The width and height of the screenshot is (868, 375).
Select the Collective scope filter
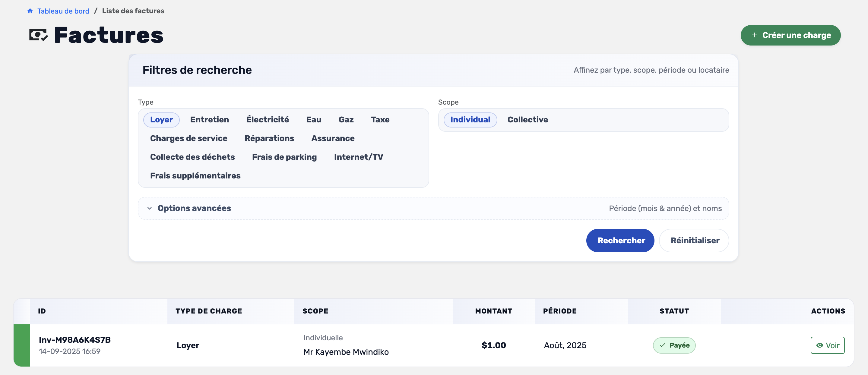527,120
